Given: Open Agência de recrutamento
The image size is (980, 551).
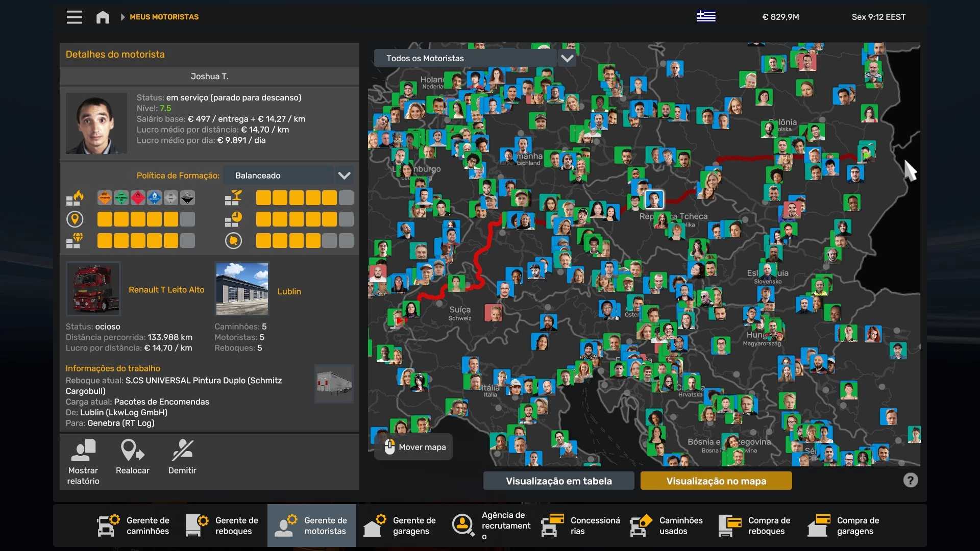Looking at the screenshot, I should (x=491, y=525).
